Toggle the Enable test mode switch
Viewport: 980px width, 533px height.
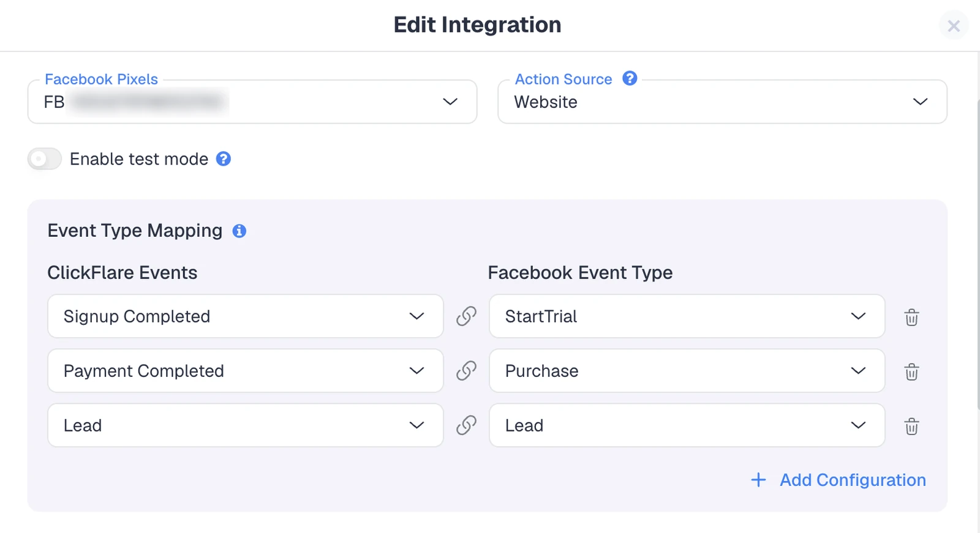tap(45, 159)
